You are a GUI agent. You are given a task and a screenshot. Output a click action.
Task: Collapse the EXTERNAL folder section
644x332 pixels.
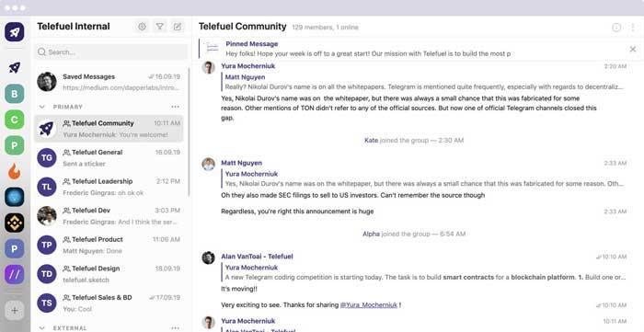coord(41,328)
